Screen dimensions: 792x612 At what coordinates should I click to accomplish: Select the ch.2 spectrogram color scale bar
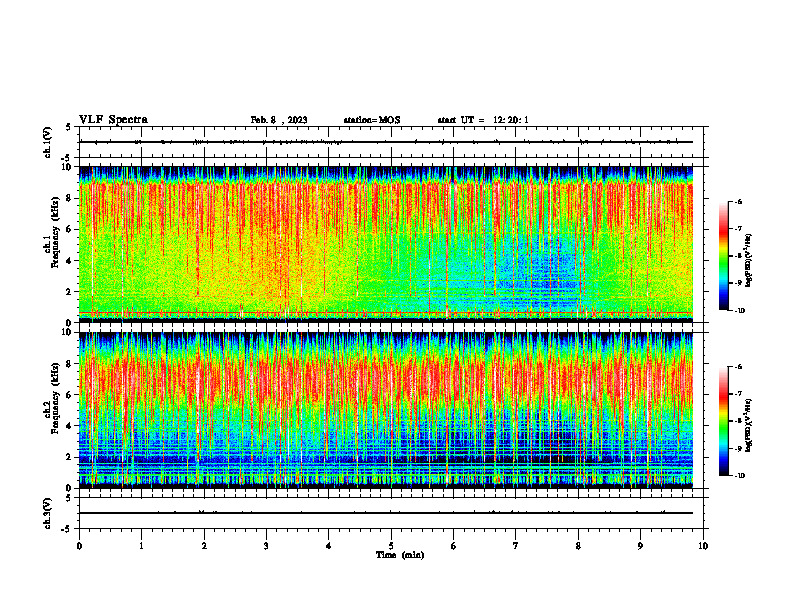[723, 421]
